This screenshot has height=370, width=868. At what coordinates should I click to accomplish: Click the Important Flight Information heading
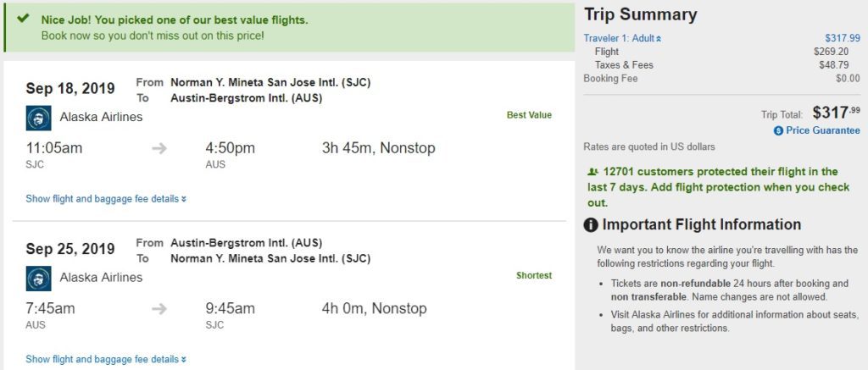[701, 224]
